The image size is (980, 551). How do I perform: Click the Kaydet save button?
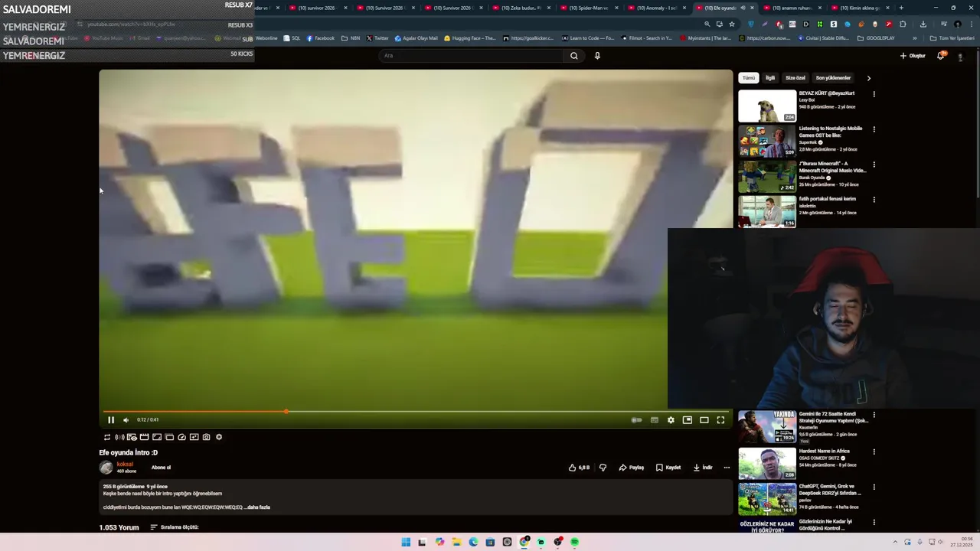click(x=668, y=468)
